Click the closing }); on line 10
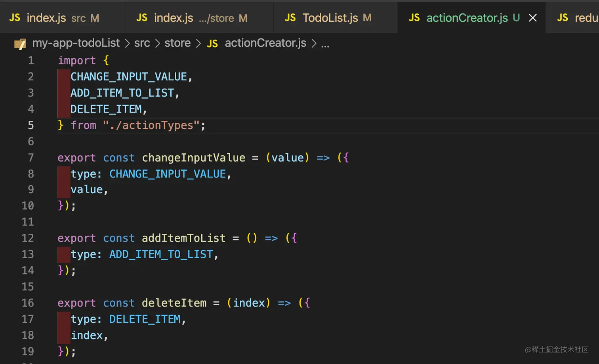The width and height of the screenshot is (599, 364). (x=67, y=206)
